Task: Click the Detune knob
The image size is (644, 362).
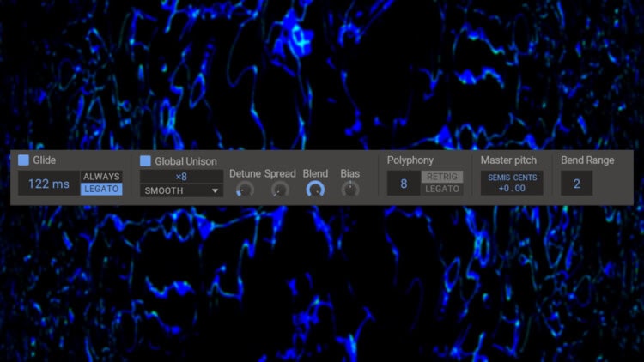Action: [245, 190]
